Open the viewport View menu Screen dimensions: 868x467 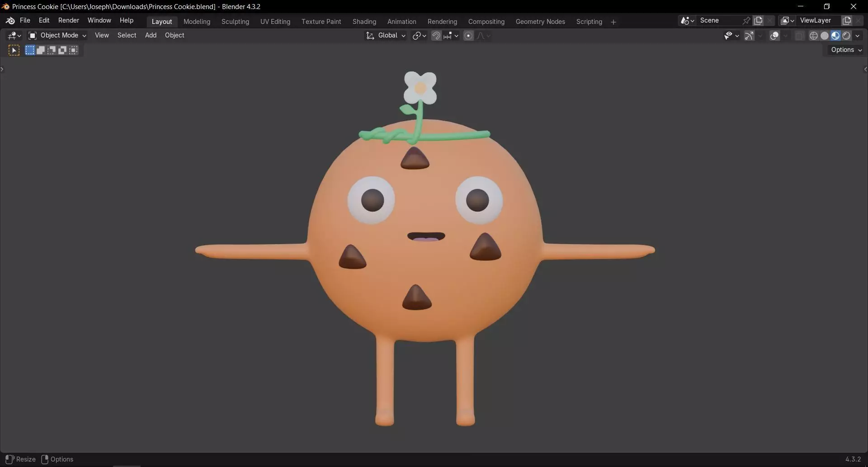point(102,36)
